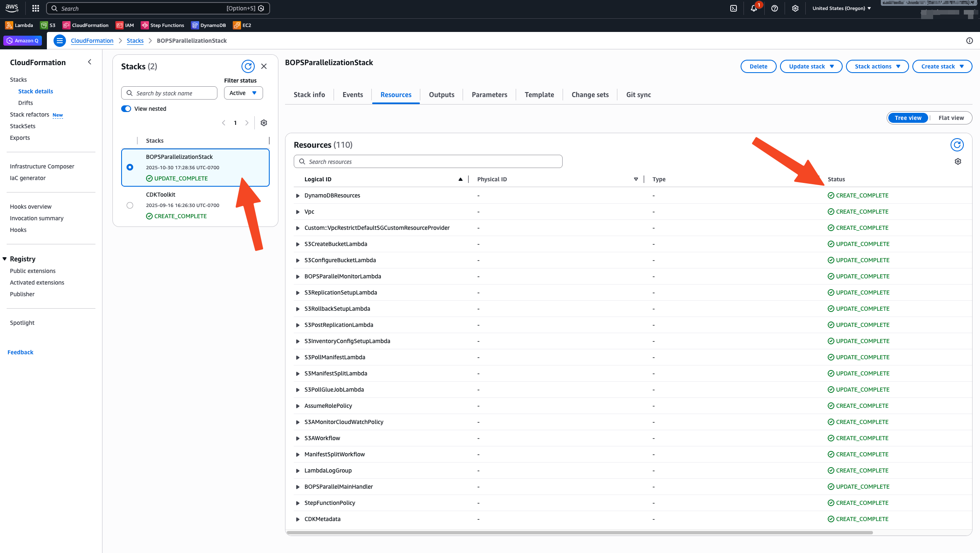
Task: Switch to the Outputs tab
Action: (x=441, y=95)
